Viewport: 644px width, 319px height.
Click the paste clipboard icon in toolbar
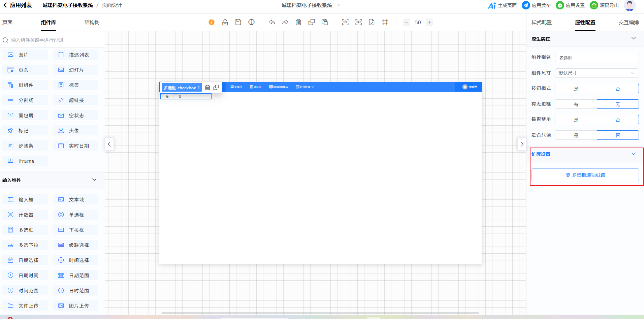325,22
